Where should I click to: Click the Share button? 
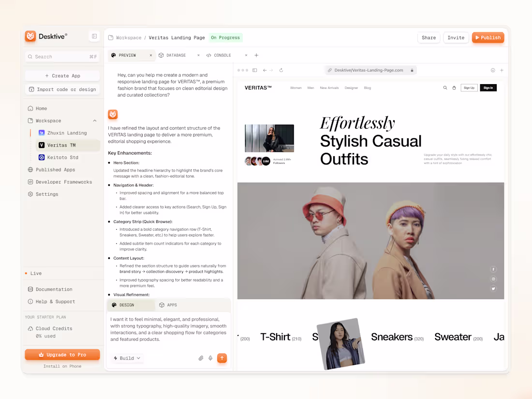tap(429, 38)
